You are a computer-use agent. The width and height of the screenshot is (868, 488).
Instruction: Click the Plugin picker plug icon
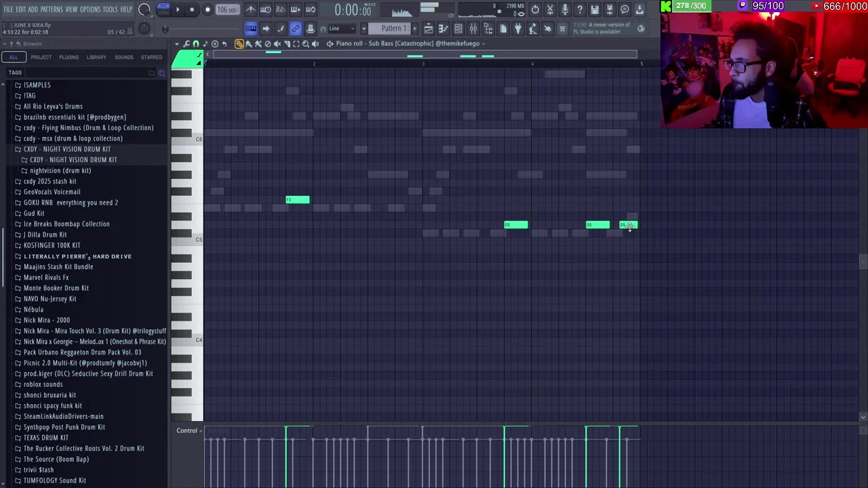click(x=518, y=28)
